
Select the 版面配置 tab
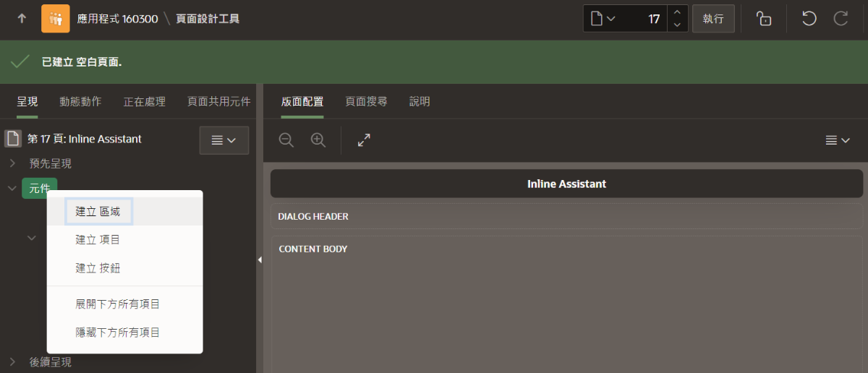coord(302,102)
